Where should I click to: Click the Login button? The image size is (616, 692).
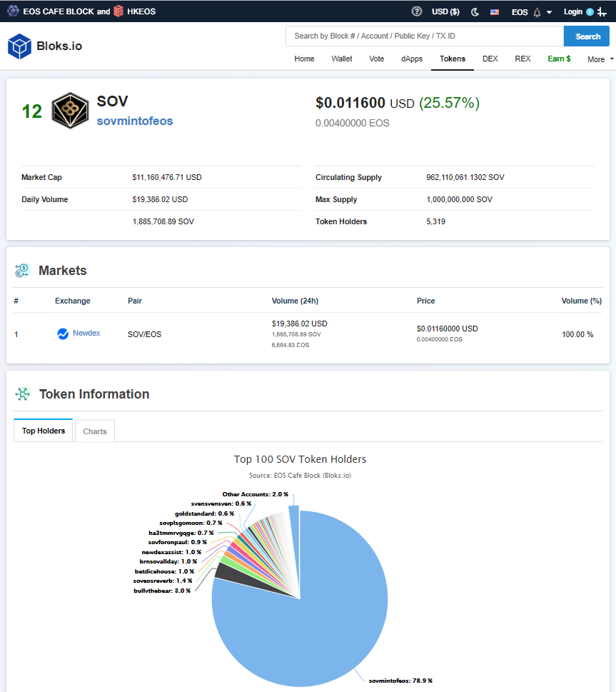(x=573, y=11)
